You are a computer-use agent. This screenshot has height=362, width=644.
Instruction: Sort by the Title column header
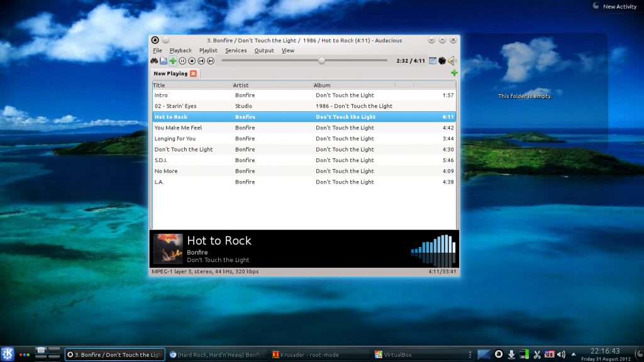tap(192, 85)
